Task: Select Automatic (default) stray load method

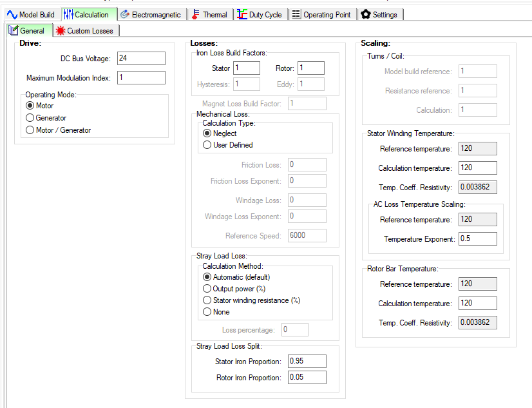Action: click(x=236, y=277)
